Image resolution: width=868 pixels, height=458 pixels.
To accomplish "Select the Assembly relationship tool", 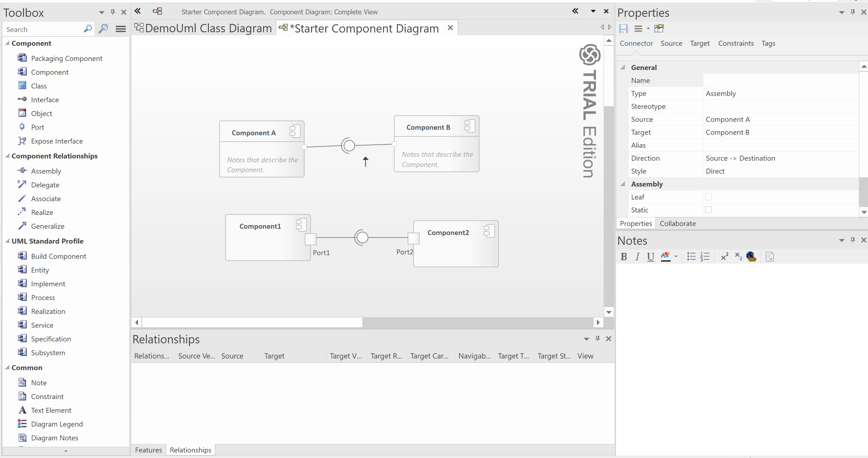I will 46,171.
